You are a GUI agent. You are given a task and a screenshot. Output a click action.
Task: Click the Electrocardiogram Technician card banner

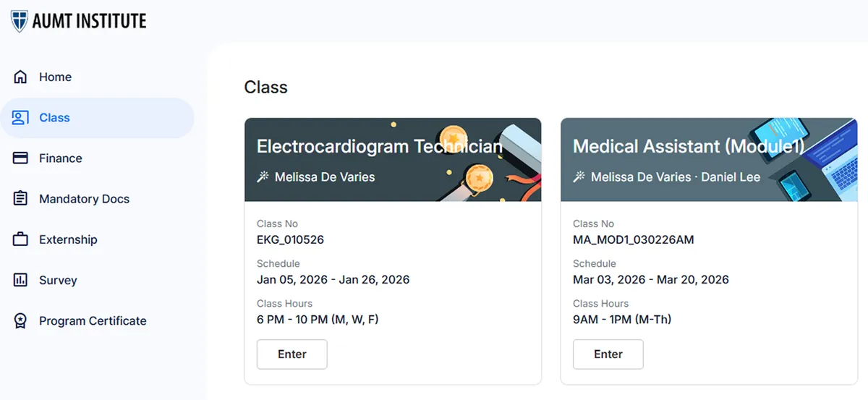393,159
